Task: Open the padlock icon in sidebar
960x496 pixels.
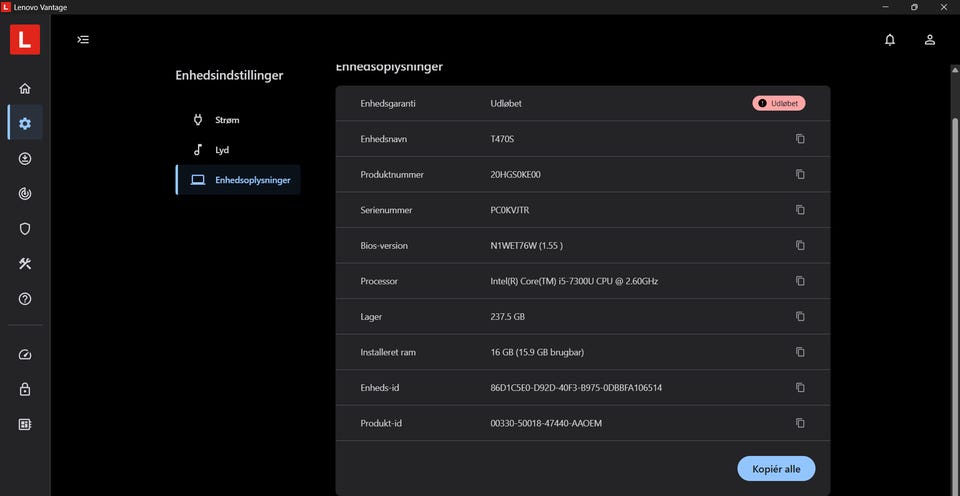Action: click(x=25, y=389)
